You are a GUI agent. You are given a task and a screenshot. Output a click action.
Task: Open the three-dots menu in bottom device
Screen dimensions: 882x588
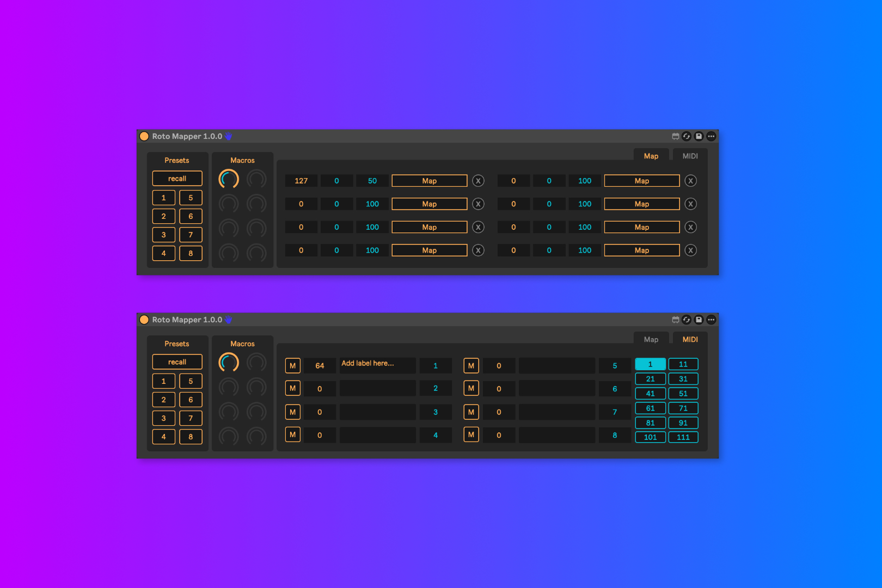tap(711, 320)
